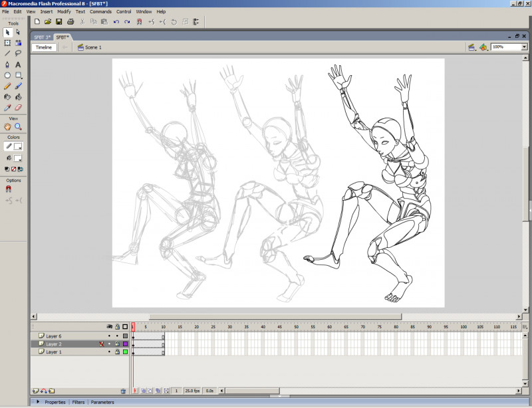Toggle visibility dot for Layer 6
This screenshot has width=532, height=408.
(x=109, y=336)
